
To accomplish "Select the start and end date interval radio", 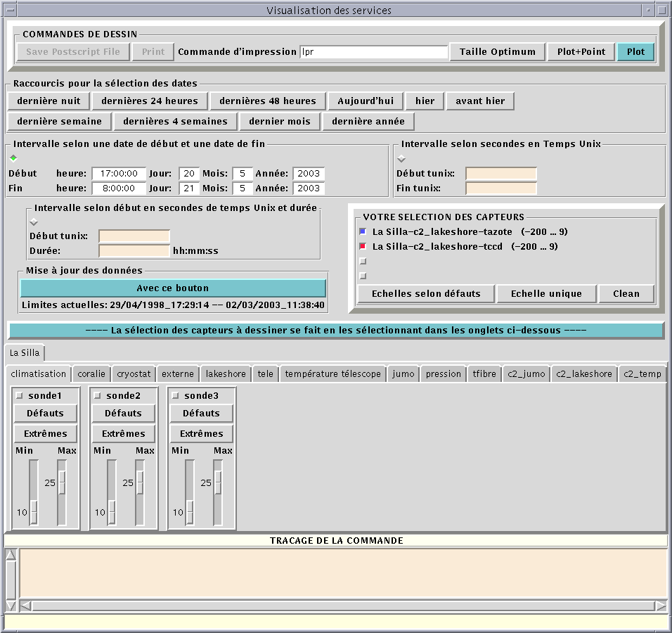I will (x=13, y=158).
